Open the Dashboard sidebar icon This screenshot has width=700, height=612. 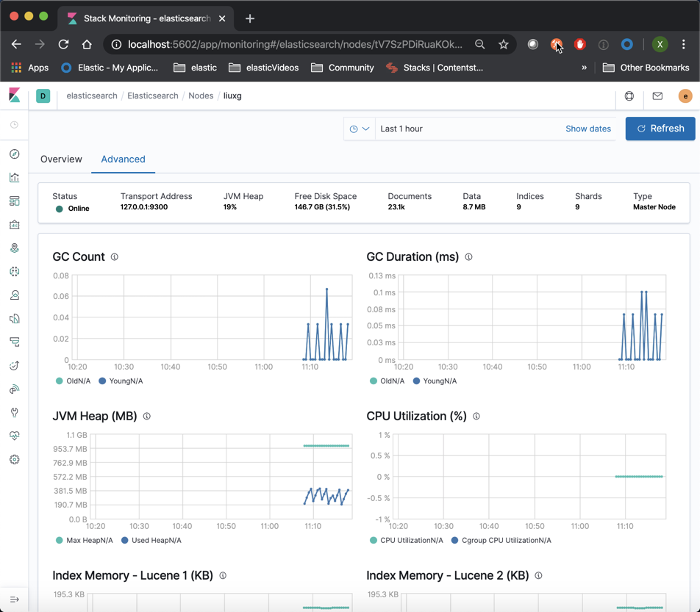point(14,201)
